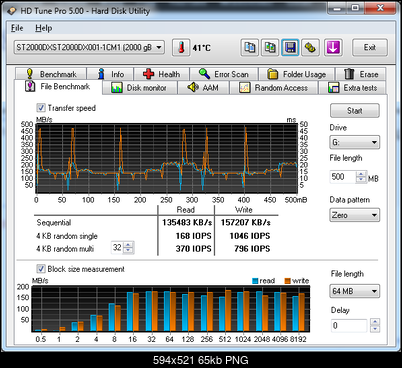Click the save screenshot floppy icon
Screen dimensions: 402x368
pos(290,48)
